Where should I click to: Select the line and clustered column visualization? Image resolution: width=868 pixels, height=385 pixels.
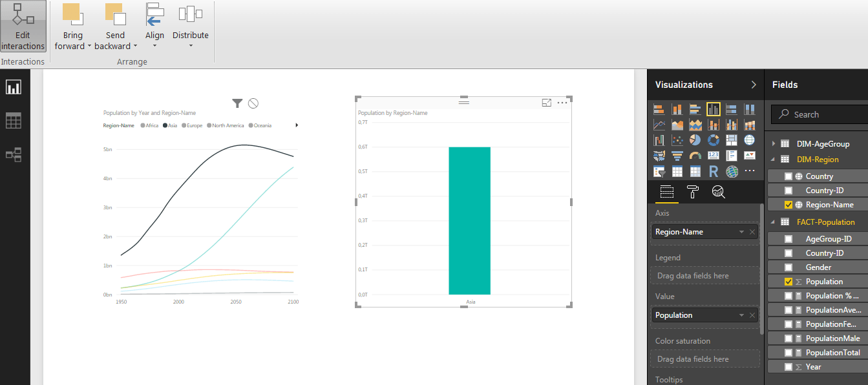click(x=732, y=125)
